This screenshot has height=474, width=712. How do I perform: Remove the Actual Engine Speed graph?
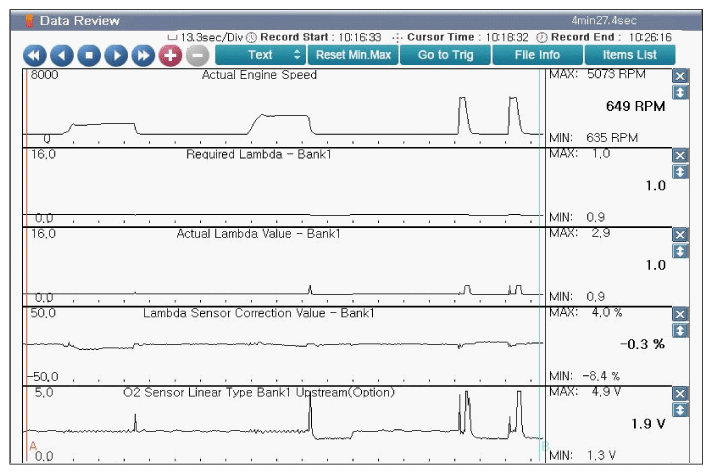680,77
